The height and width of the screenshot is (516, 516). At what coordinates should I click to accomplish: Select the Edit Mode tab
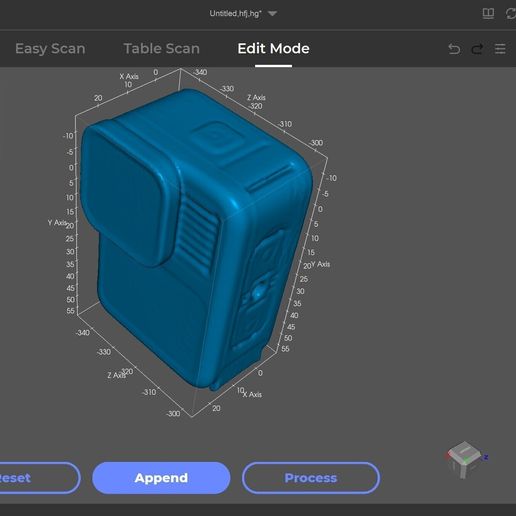[x=273, y=49]
